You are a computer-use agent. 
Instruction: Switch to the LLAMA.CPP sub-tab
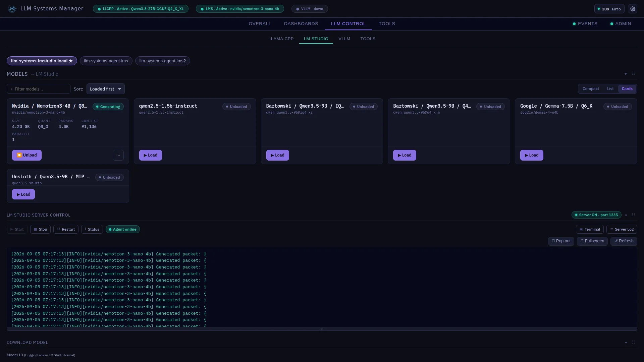click(x=281, y=39)
